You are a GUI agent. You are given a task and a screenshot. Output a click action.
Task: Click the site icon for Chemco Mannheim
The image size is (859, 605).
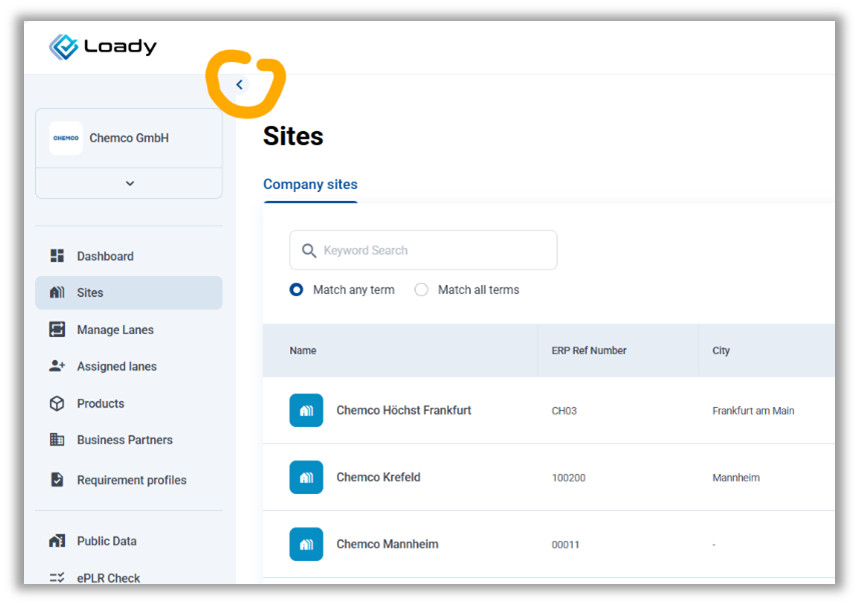306,544
